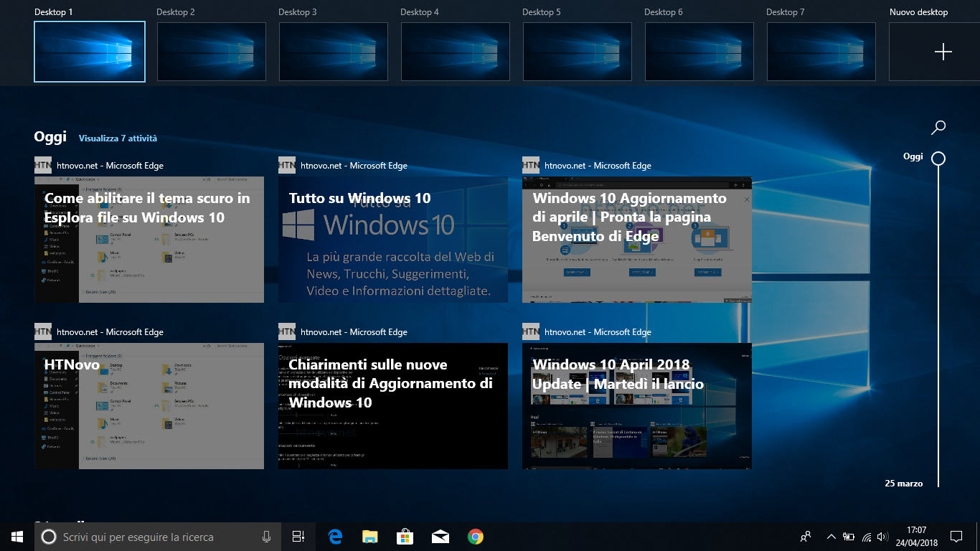Click HTN icon above 'Pronta la pagina Benvenuto' card
980x551 pixels.
coord(531,165)
